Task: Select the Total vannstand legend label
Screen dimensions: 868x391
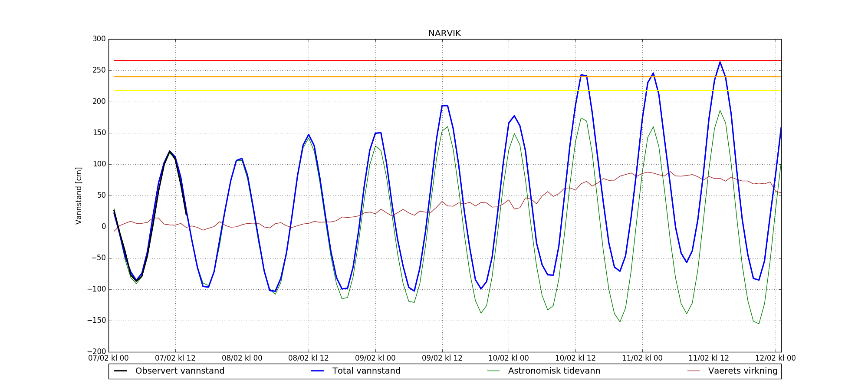Action: coord(366,371)
